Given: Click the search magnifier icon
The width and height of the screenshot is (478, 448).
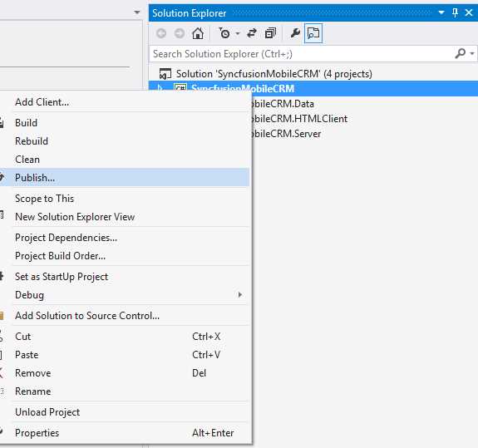Looking at the screenshot, I should click(461, 54).
